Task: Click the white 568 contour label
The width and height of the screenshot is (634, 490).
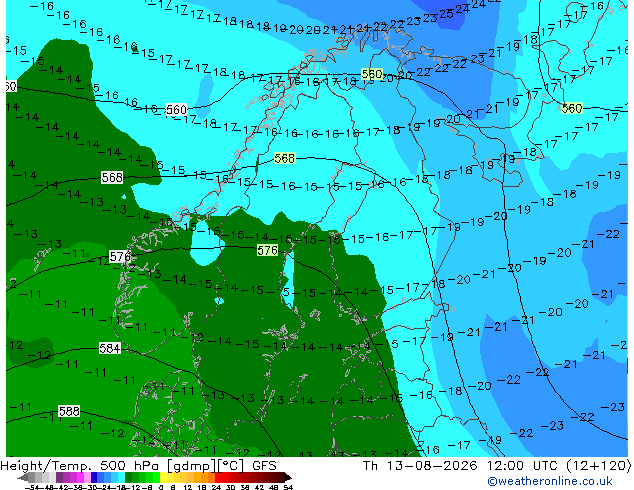Action: (x=112, y=177)
